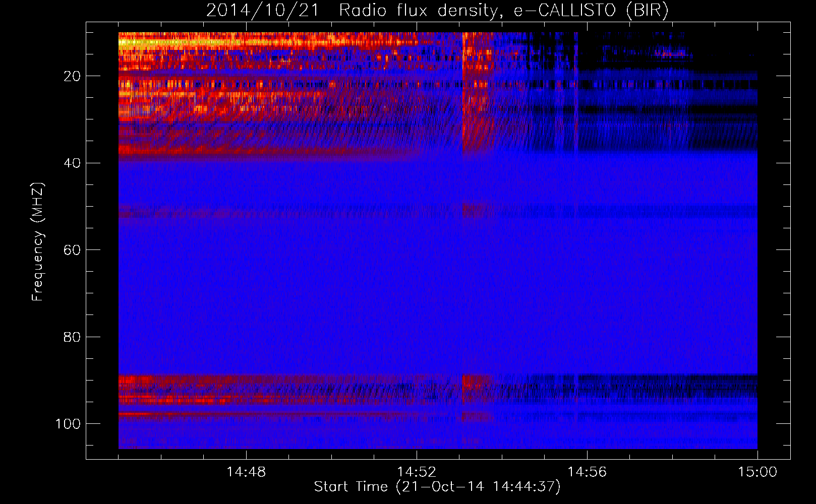Click the 14:48 time tick label

coord(246,472)
